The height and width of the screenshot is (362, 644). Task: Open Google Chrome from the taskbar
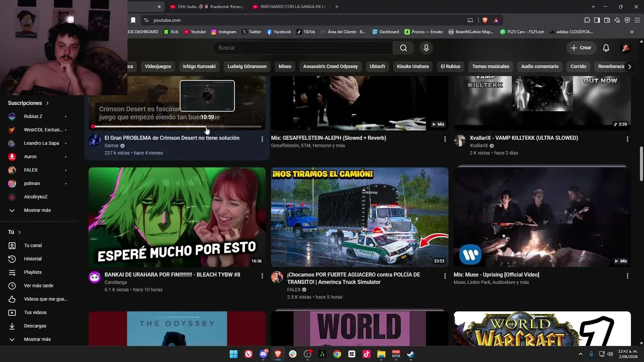[337, 354]
